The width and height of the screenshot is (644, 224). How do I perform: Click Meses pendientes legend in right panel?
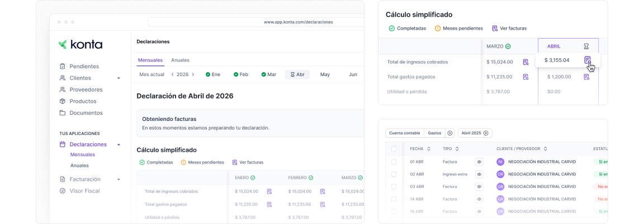459,29
